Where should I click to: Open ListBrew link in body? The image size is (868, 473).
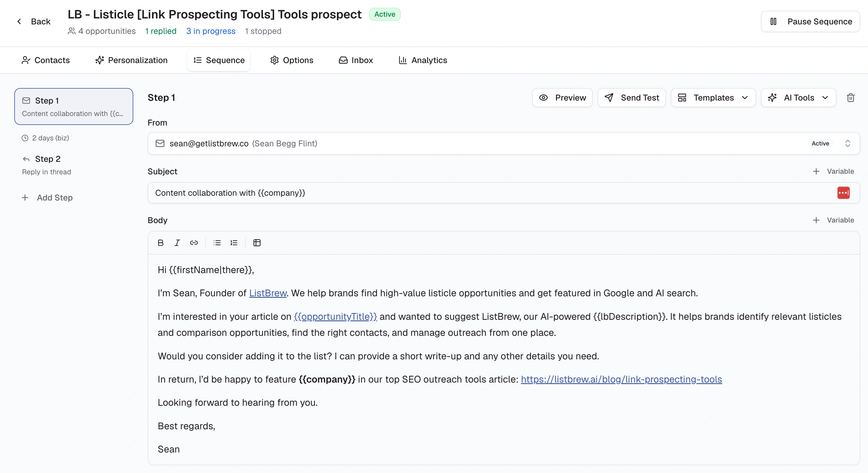pyautogui.click(x=268, y=293)
